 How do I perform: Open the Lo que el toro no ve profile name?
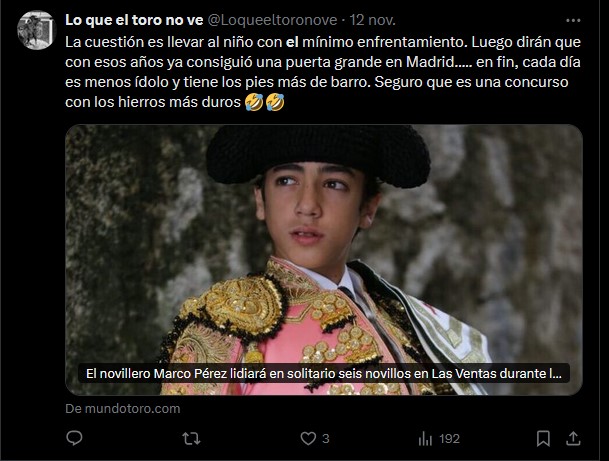(x=134, y=20)
